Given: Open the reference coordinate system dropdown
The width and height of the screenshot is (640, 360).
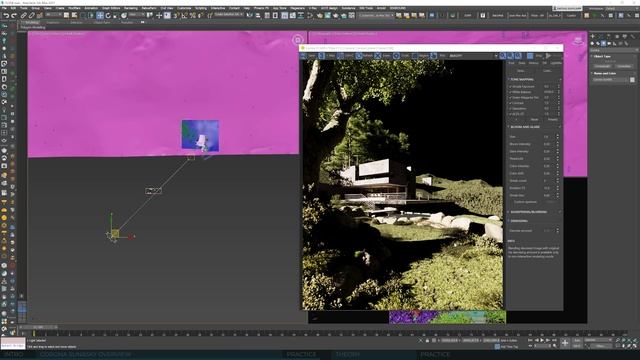Looking at the screenshot, I should pos(135,16).
